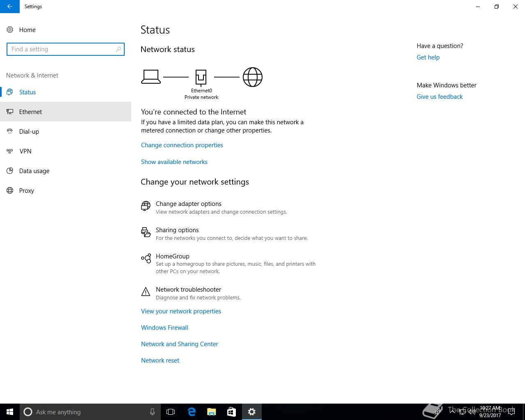Open the Dial-up section
Screen dimensions: 525x420
click(66, 131)
